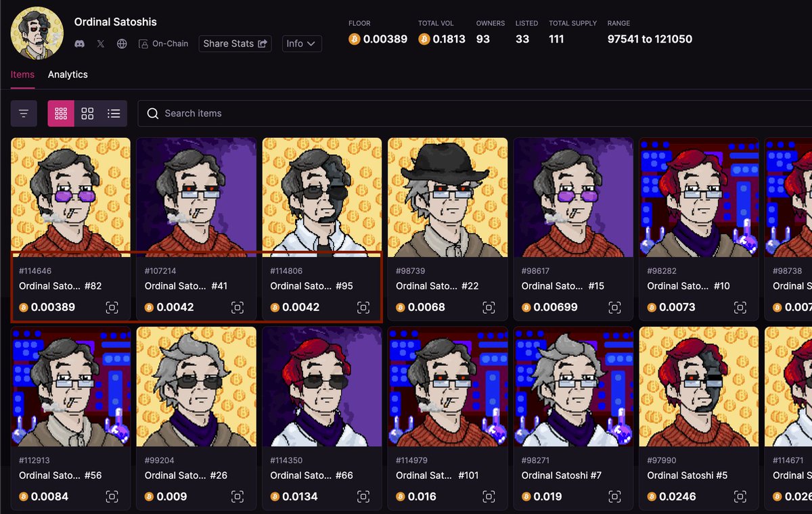Click the scan icon on item #41
Viewport: 812px width, 514px height.
[x=238, y=308]
